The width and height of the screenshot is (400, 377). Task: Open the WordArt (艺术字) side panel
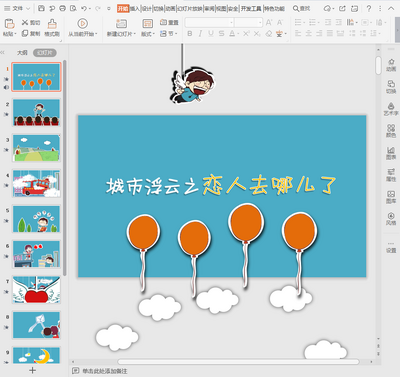391,109
